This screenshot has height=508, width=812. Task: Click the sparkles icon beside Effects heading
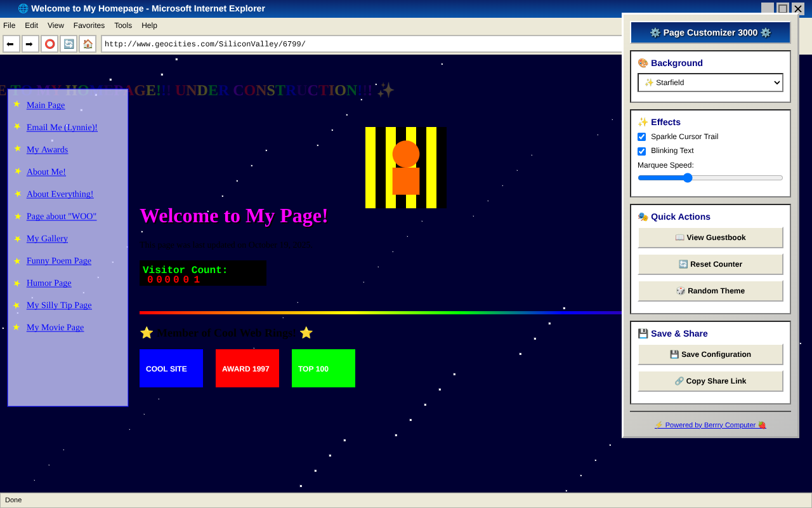click(x=641, y=122)
